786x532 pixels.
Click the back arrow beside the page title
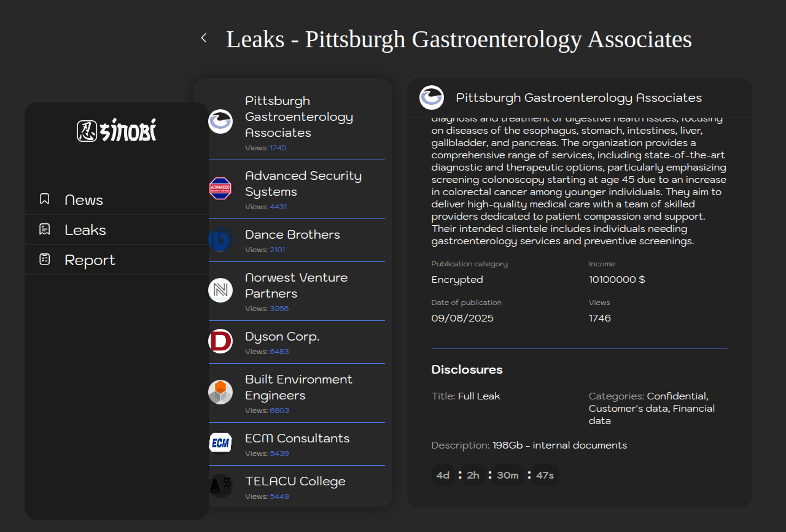click(204, 38)
